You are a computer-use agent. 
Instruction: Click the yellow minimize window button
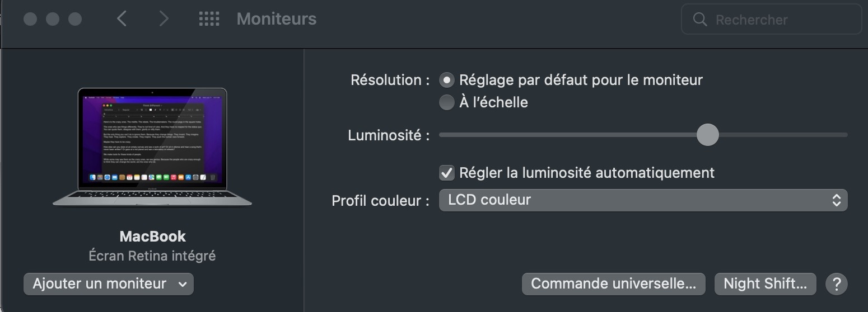pyautogui.click(x=53, y=19)
